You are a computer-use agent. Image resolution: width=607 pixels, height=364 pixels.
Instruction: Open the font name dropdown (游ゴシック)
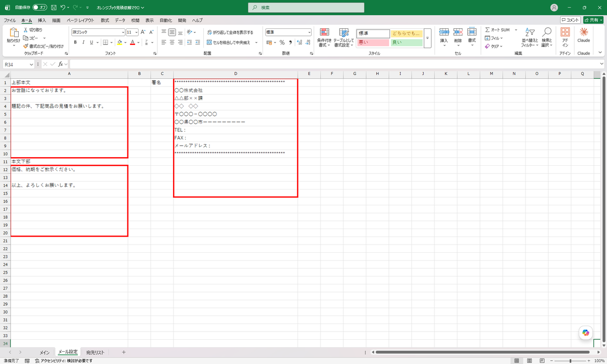(123, 32)
